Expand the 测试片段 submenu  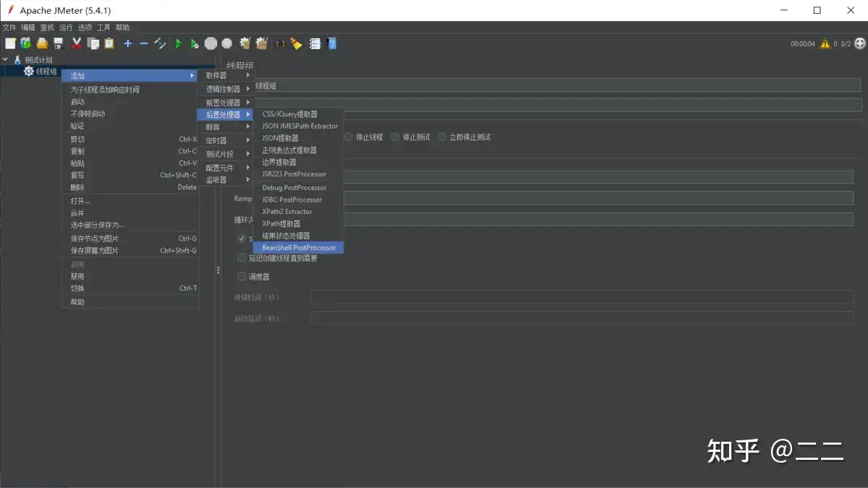point(226,154)
